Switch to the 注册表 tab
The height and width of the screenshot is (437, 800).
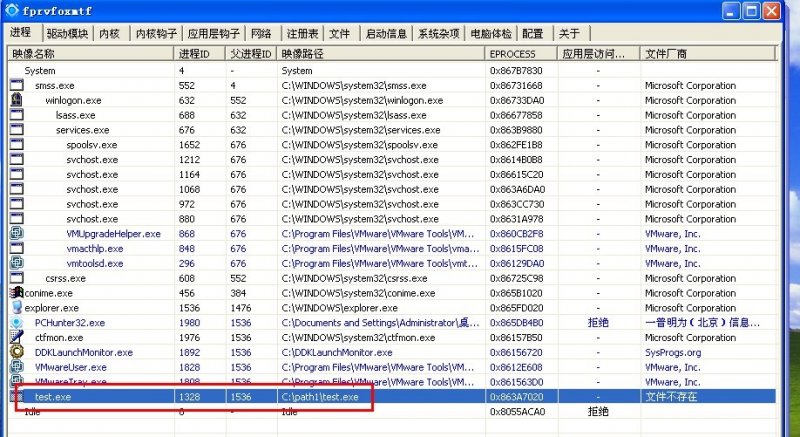click(x=302, y=34)
